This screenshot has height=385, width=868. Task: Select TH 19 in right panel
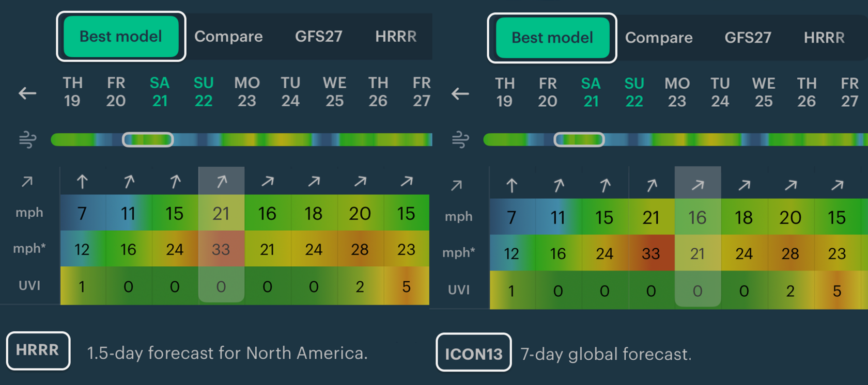[x=505, y=92]
